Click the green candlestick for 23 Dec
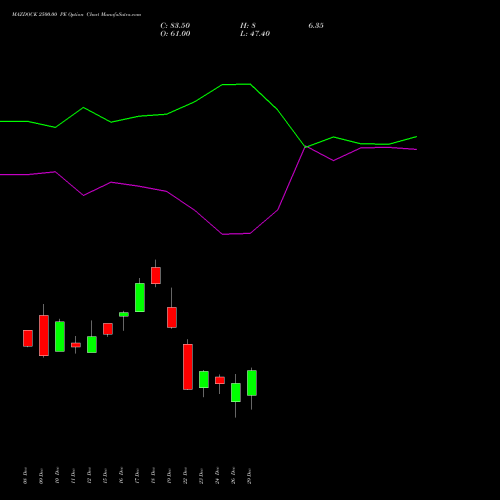This screenshot has width=500, height=500. point(204,379)
